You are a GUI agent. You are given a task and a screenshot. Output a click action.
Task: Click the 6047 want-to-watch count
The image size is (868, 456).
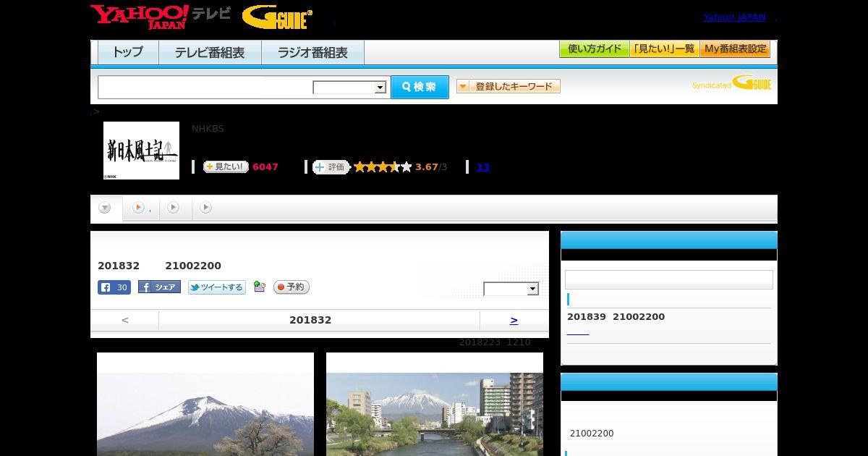[x=265, y=167]
